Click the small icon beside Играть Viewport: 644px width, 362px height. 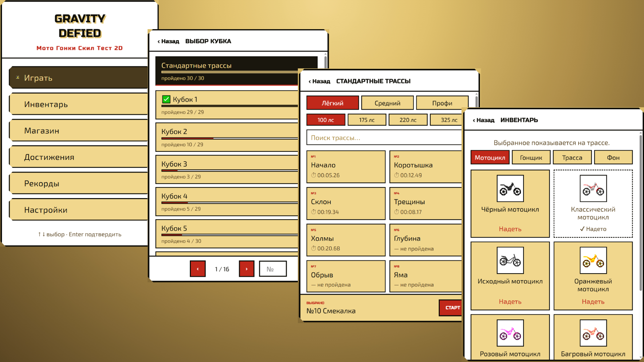[x=17, y=77]
